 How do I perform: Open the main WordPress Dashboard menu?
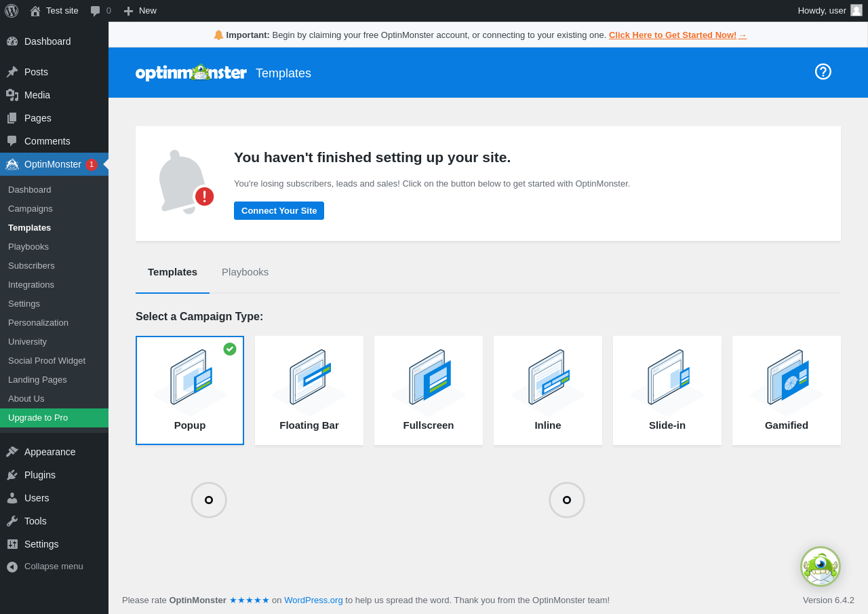click(54, 41)
